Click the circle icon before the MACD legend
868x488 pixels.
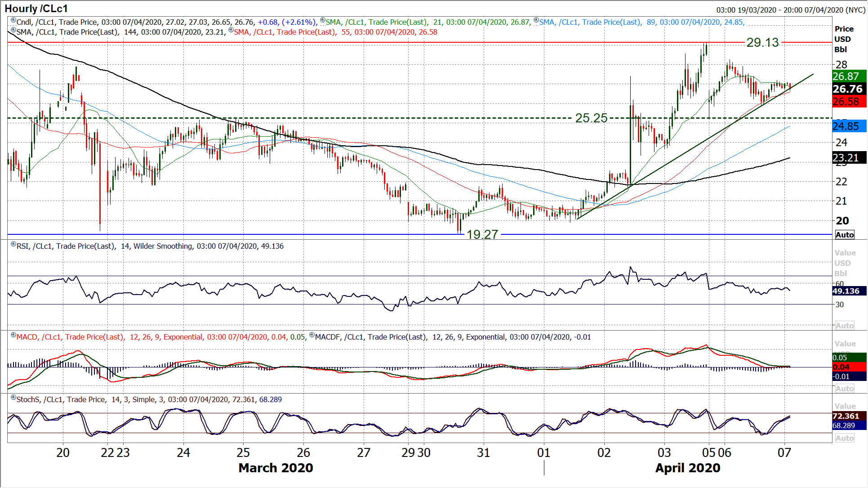pyautogui.click(x=13, y=336)
